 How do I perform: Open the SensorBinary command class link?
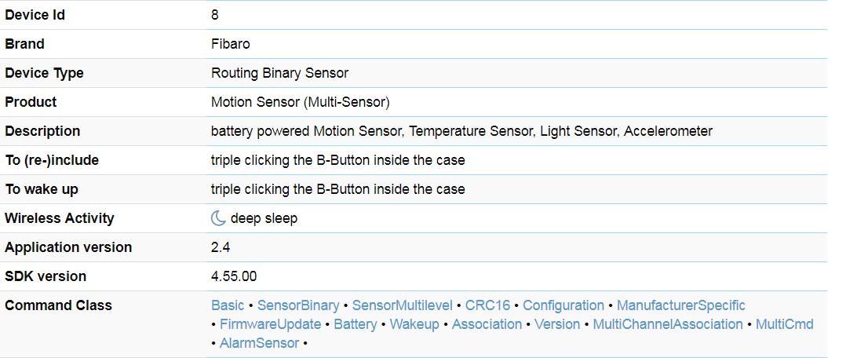click(298, 305)
